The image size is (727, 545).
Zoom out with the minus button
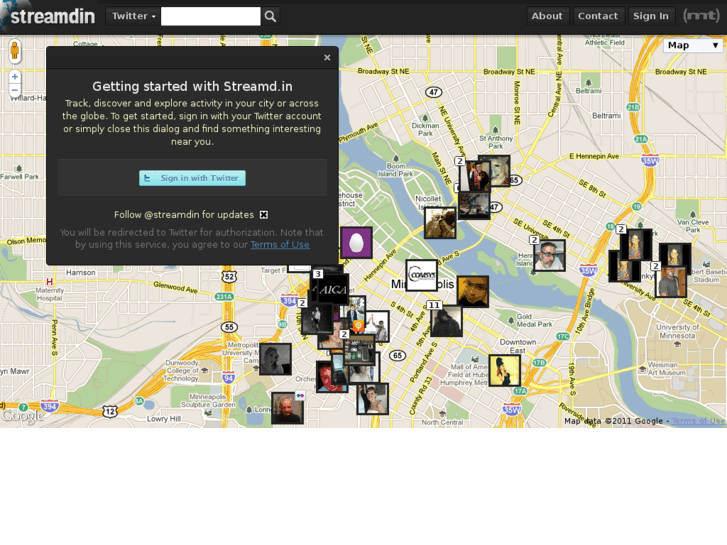[15, 90]
